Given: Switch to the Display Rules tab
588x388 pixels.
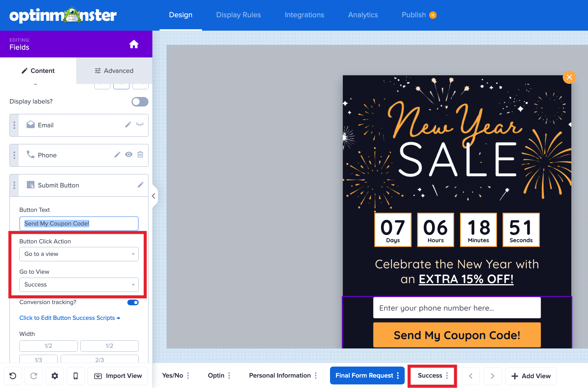Looking at the screenshot, I should pos(238,15).
